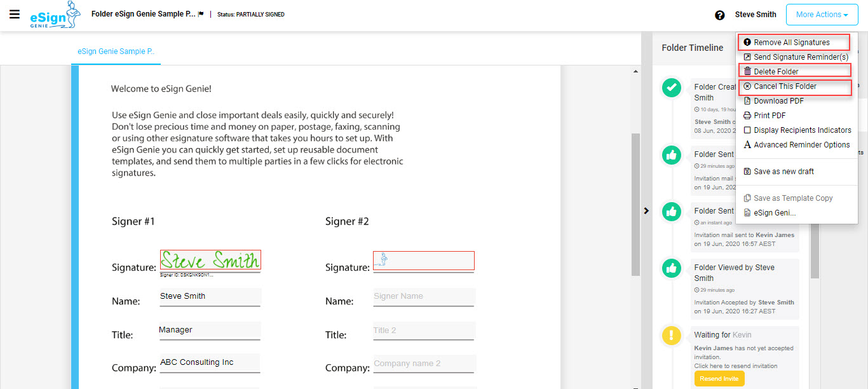868x389 pixels.
Task: Switch to eSign Genie Sample P.. document tab
Action: point(116,51)
